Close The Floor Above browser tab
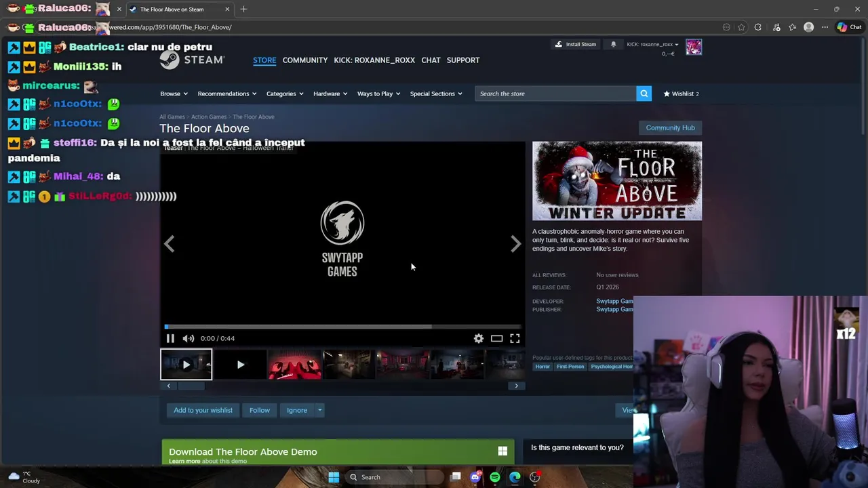The image size is (868, 488). click(x=227, y=9)
